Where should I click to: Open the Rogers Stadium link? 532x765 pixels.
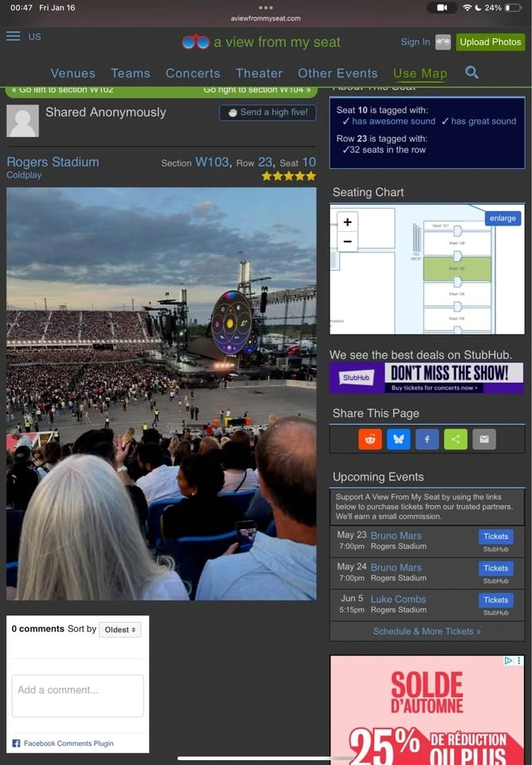click(53, 162)
